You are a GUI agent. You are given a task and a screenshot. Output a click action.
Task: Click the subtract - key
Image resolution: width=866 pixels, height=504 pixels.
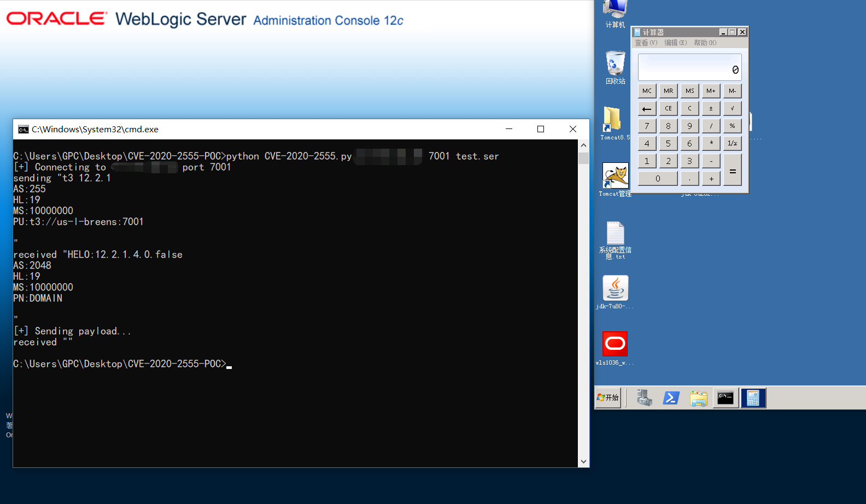(711, 161)
